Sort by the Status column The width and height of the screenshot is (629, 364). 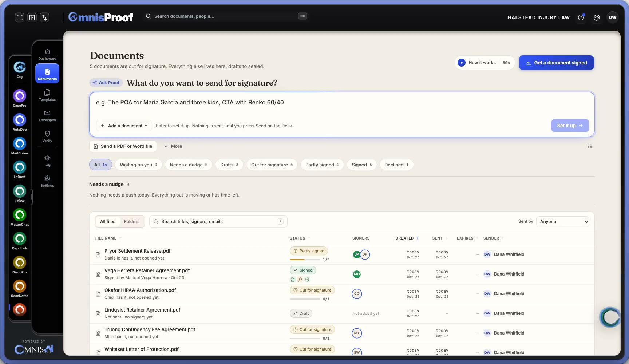point(300,238)
